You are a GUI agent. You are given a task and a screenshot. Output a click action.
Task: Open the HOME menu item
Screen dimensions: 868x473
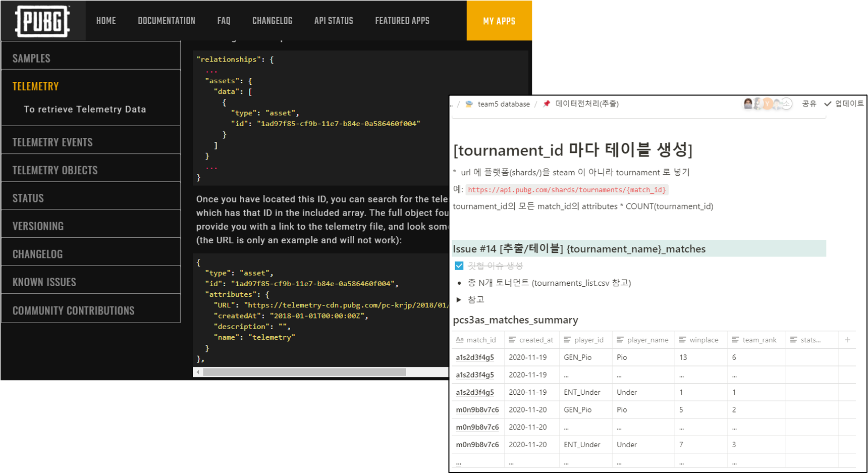tap(106, 21)
